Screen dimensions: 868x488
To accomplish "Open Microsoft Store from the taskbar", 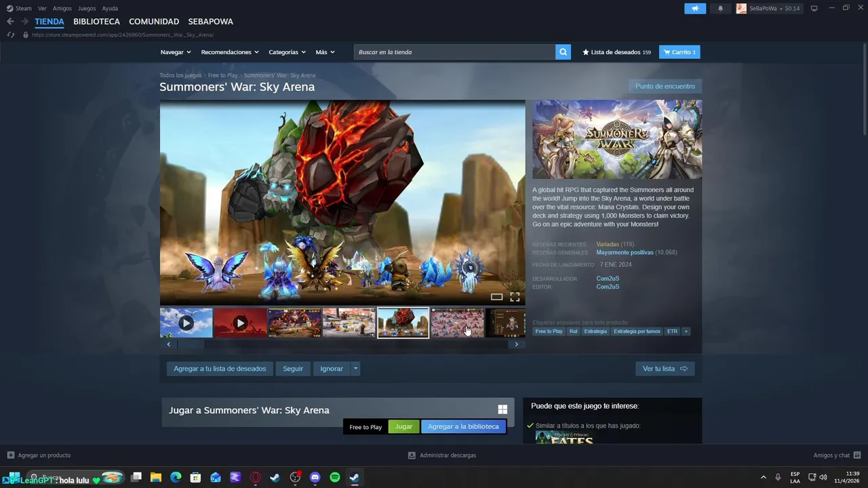I will [195, 477].
